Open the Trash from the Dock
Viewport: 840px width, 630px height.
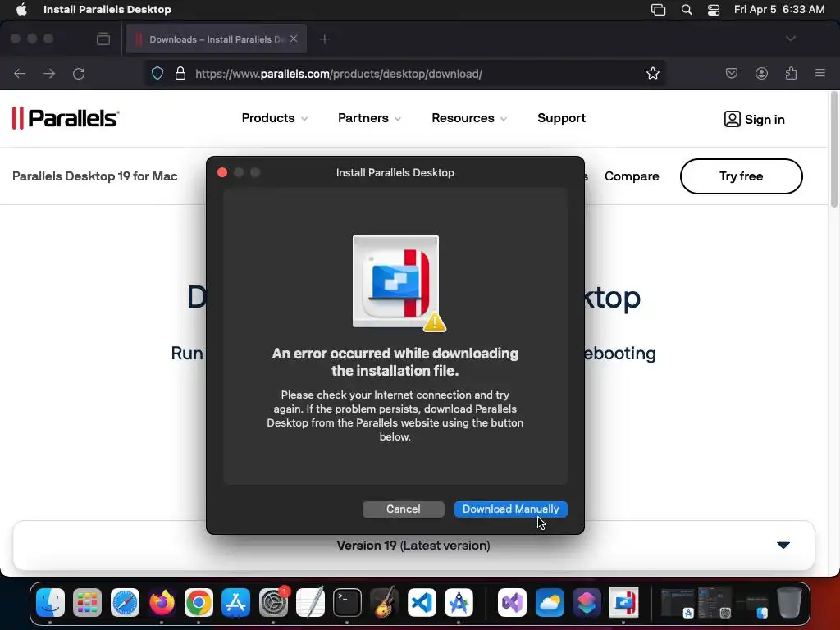pos(789,603)
